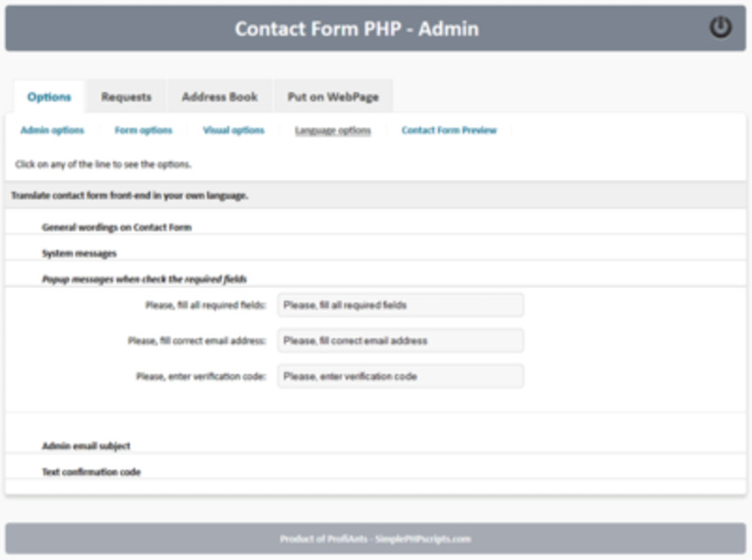
Task: Visit SimplePHPscripts.com footer link
Action: [x=423, y=539]
